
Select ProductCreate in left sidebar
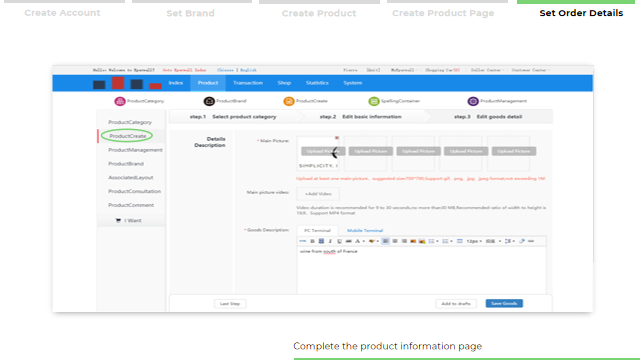coord(128,136)
